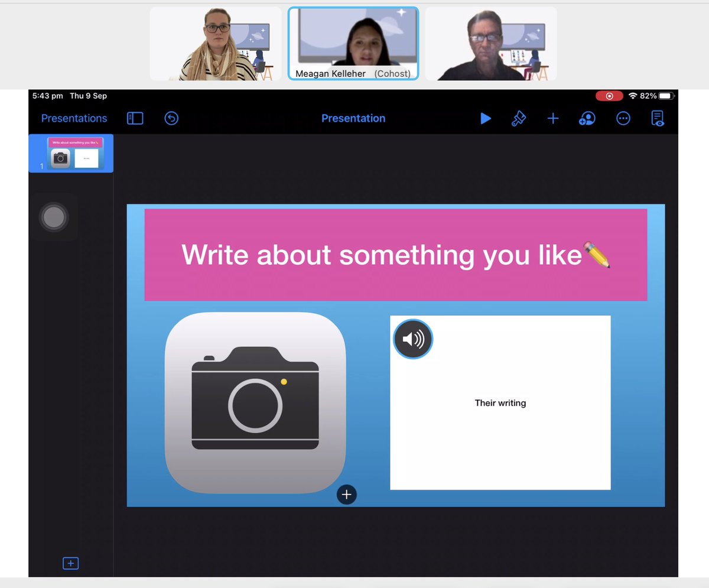Open the Insert plus menu
Viewport: 709px width, 588px height.
[x=553, y=119]
